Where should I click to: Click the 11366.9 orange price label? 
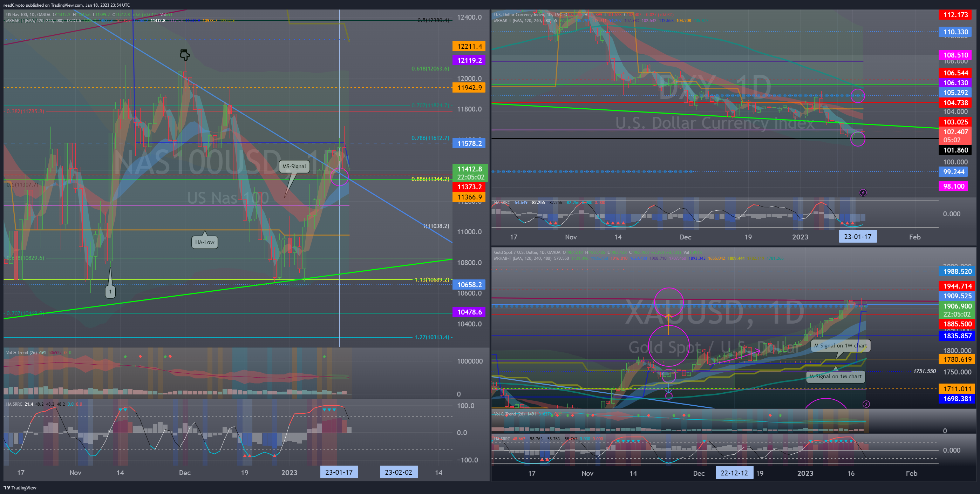469,197
